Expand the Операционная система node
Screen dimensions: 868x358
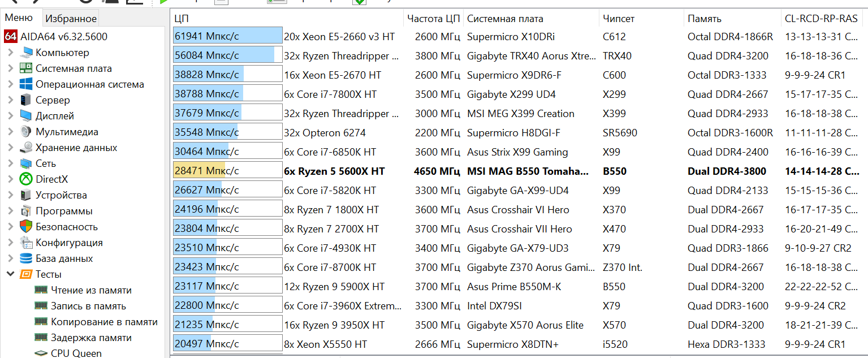click(10, 84)
